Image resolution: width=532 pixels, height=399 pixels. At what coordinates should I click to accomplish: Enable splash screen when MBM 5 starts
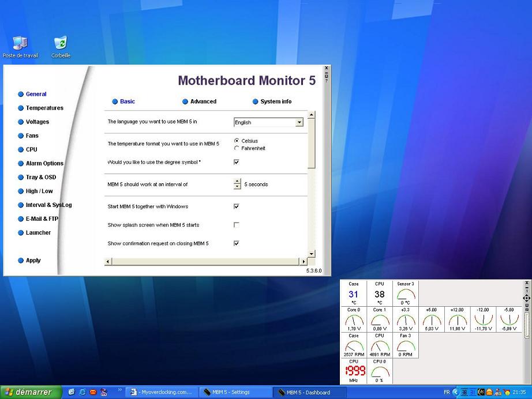pos(237,225)
